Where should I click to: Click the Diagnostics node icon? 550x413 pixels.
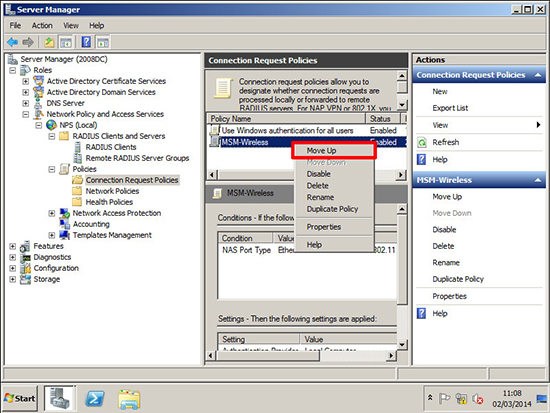click(25, 257)
